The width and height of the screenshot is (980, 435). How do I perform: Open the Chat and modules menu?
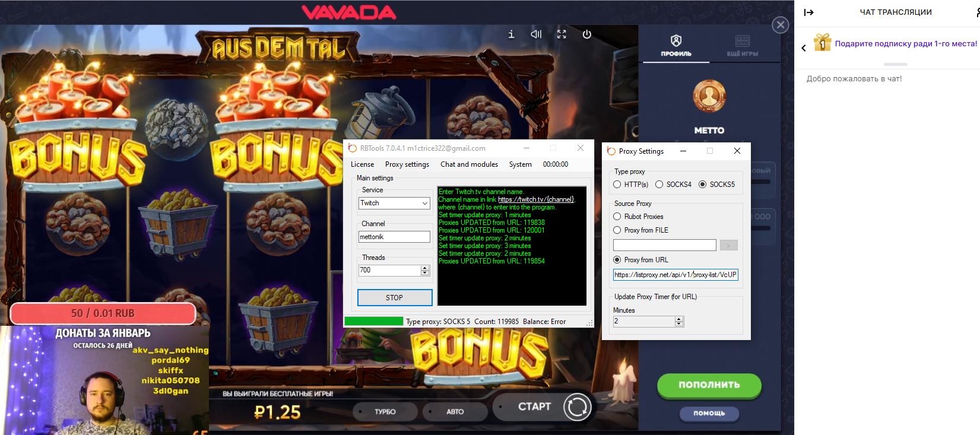pos(469,164)
